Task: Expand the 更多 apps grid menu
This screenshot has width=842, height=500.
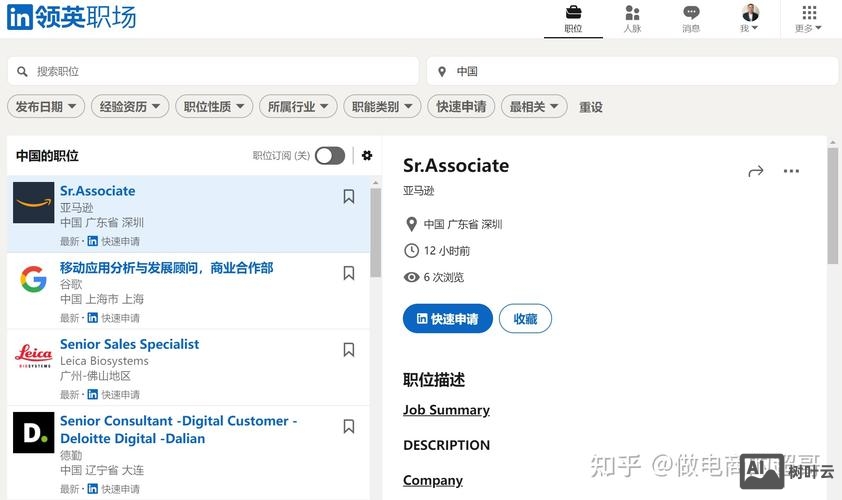Action: pos(809,19)
